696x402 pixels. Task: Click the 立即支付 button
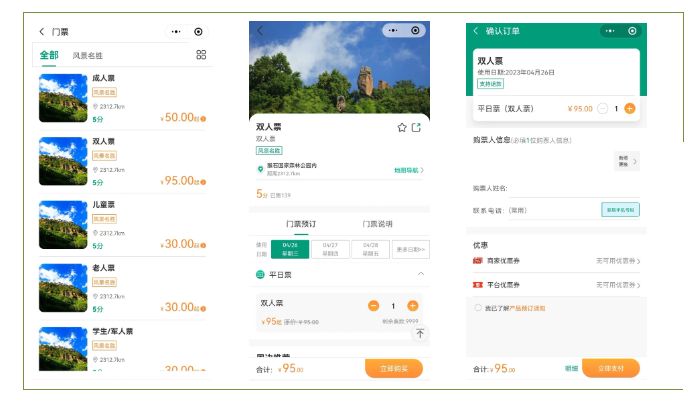pos(610,369)
